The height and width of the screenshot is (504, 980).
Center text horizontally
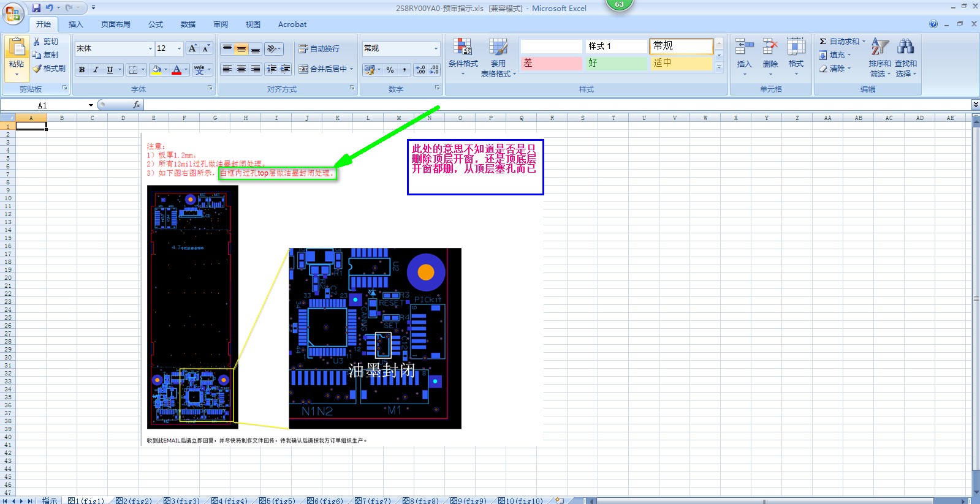click(x=241, y=69)
